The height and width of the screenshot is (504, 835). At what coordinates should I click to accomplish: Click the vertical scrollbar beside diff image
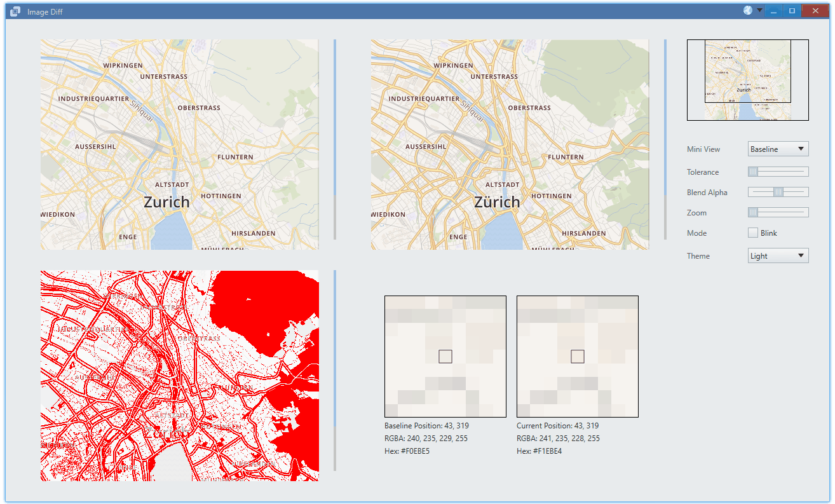[335, 371]
